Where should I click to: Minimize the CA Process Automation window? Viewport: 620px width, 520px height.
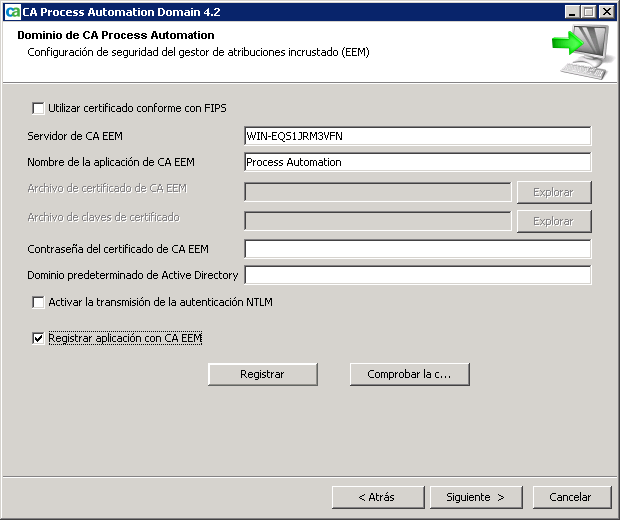click(x=571, y=12)
